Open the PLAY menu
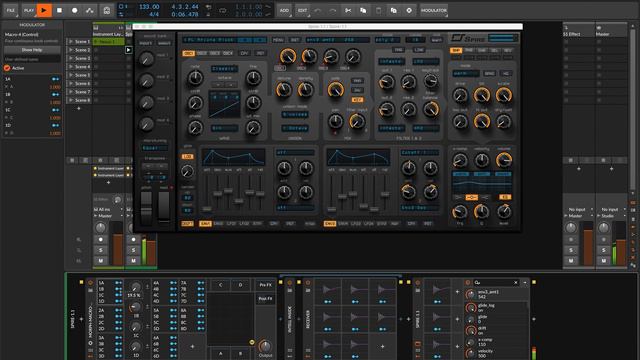Image resolution: width=640 pixels, height=360 pixels. tap(29, 10)
